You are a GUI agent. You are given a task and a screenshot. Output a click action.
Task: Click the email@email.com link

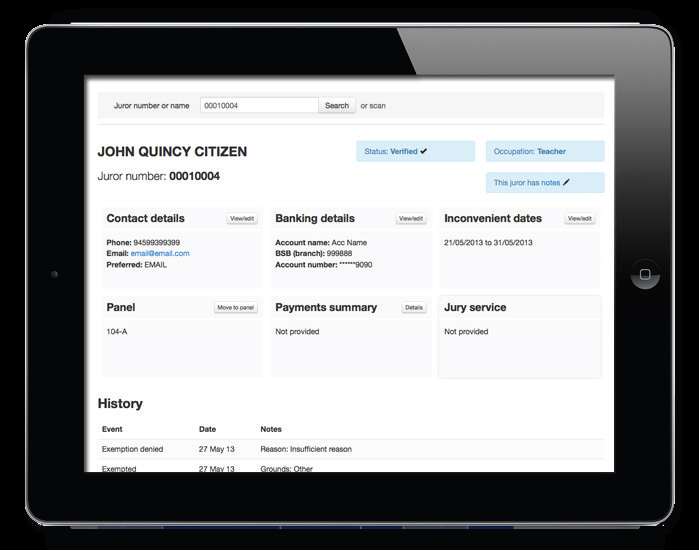coord(159,254)
